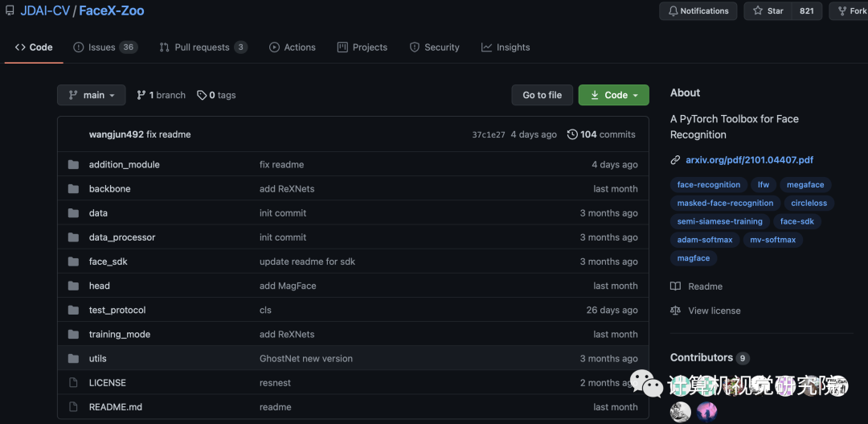View the 1 branch link

click(161, 95)
